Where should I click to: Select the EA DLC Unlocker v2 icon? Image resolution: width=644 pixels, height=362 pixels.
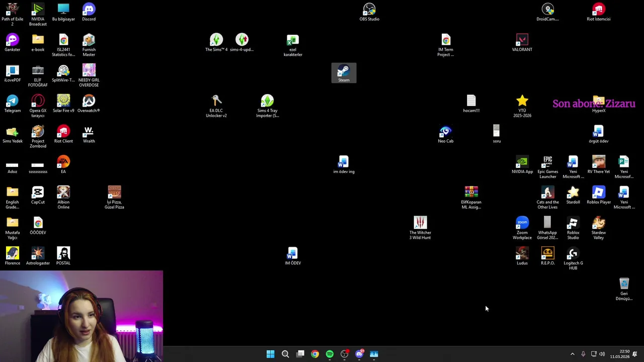coord(216,106)
